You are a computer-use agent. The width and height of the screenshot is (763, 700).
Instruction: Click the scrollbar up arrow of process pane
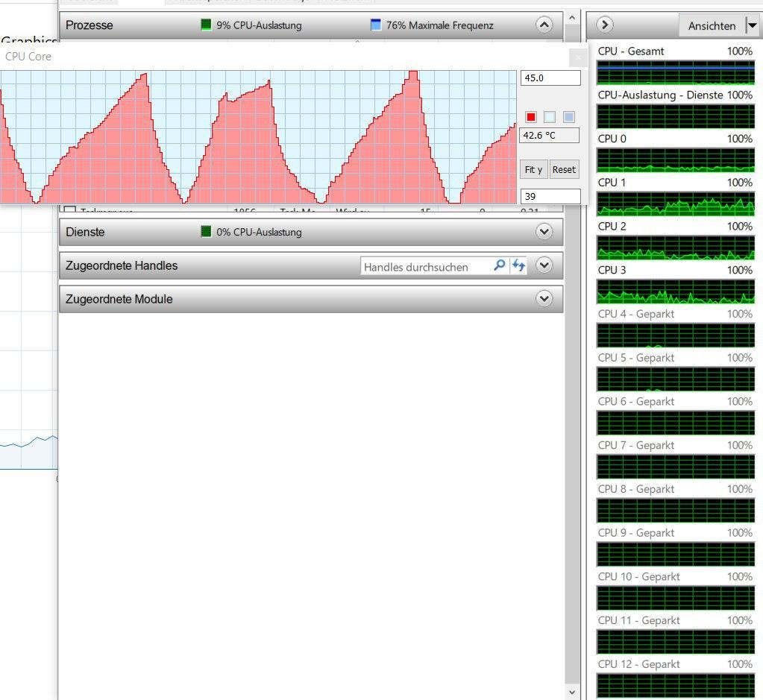pyautogui.click(x=572, y=18)
